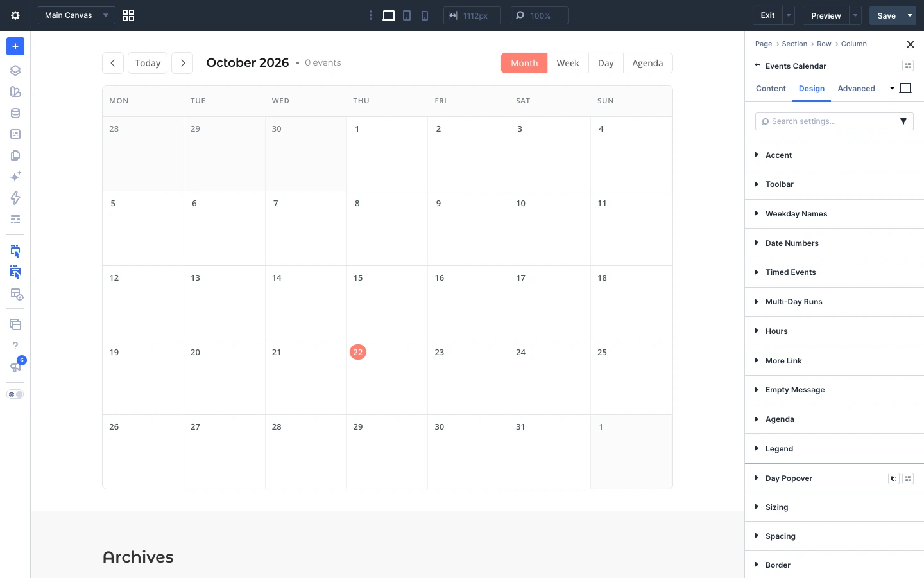Open the Preview dropdown arrow
Image resolution: width=924 pixels, height=578 pixels.
tap(855, 15)
